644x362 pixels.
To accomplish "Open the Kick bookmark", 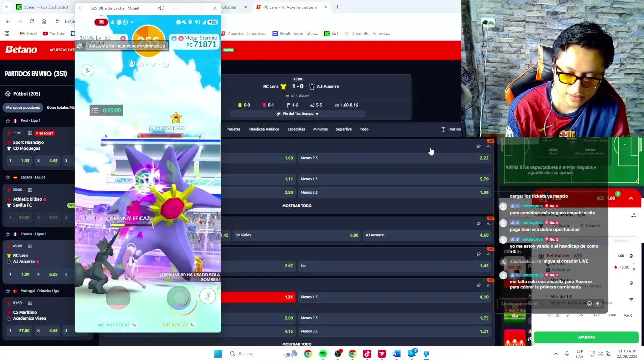I will click(331, 33).
